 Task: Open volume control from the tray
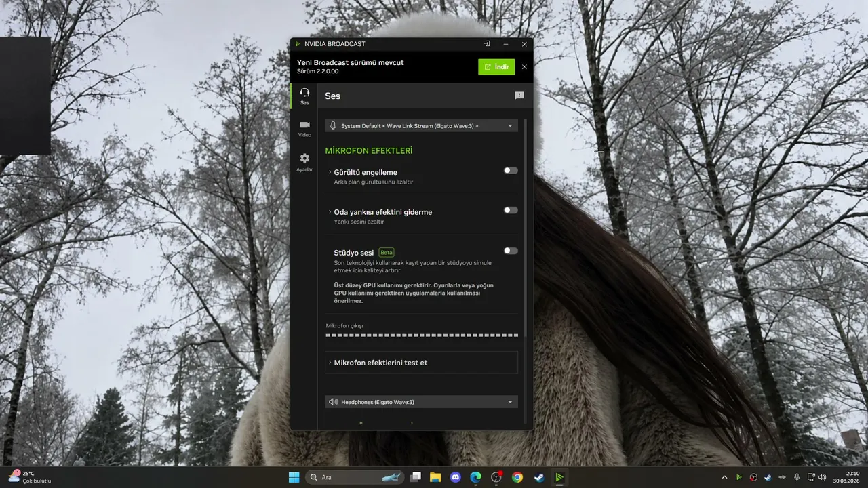[823, 477]
